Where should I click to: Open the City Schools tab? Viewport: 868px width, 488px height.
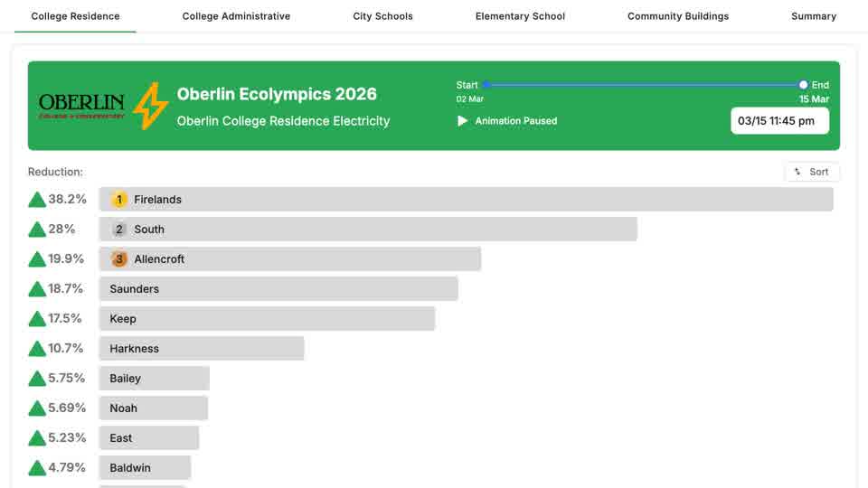tap(382, 16)
